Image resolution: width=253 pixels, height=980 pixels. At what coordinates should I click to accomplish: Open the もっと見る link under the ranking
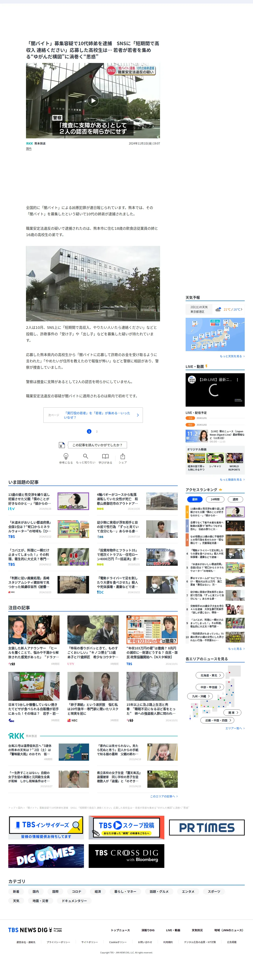point(236,649)
